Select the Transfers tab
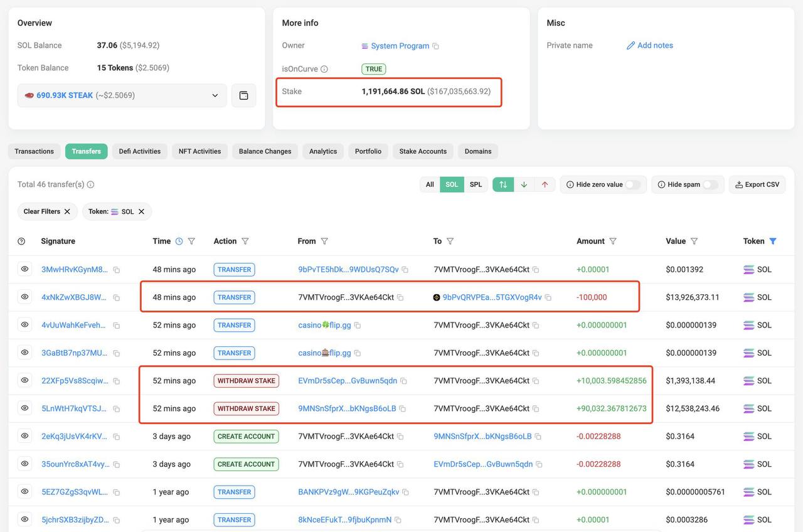The image size is (803, 532). pos(87,151)
